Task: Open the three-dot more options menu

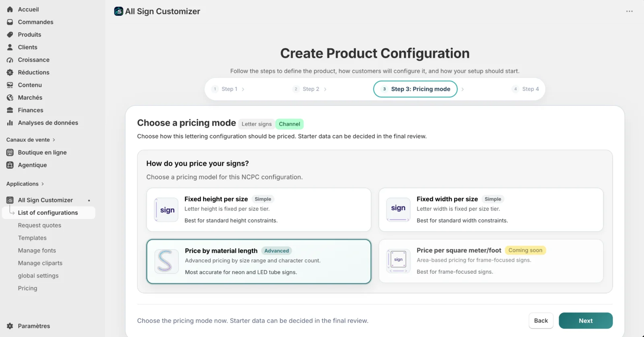Action: pyautogui.click(x=630, y=11)
